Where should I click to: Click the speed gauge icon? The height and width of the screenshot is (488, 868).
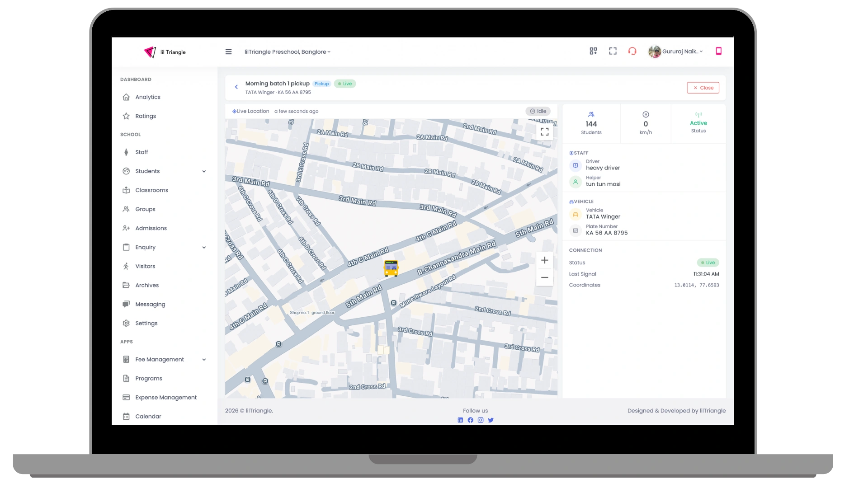tap(646, 114)
